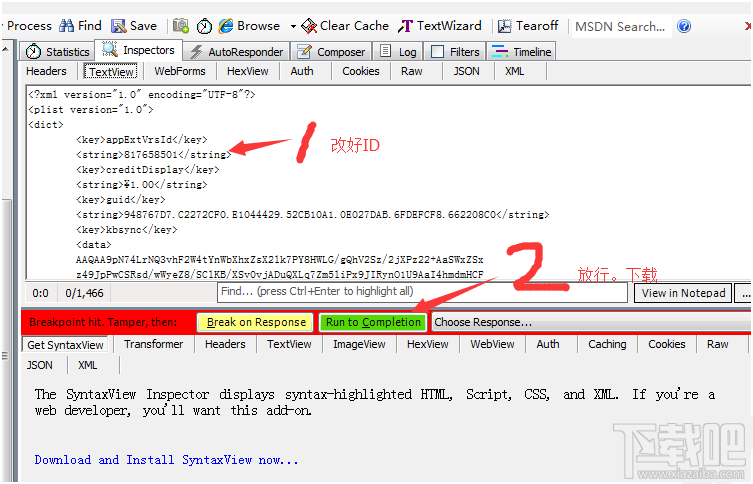Click the camera screenshot toolbar icon
The width and height of the screenshot is (753, 484).
(x=181, y=26)
